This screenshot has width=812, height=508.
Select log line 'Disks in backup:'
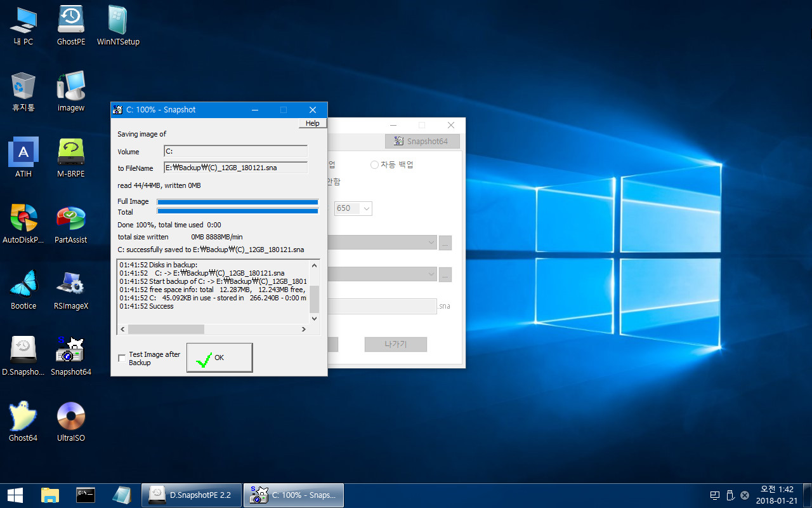(x=159, y=265)
